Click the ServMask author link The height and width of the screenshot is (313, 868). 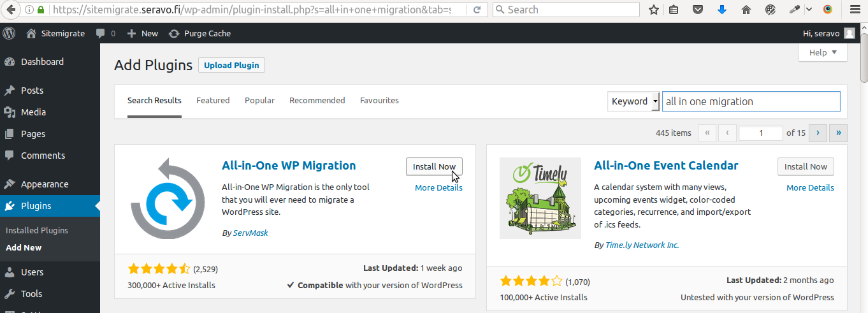(250, 233)
